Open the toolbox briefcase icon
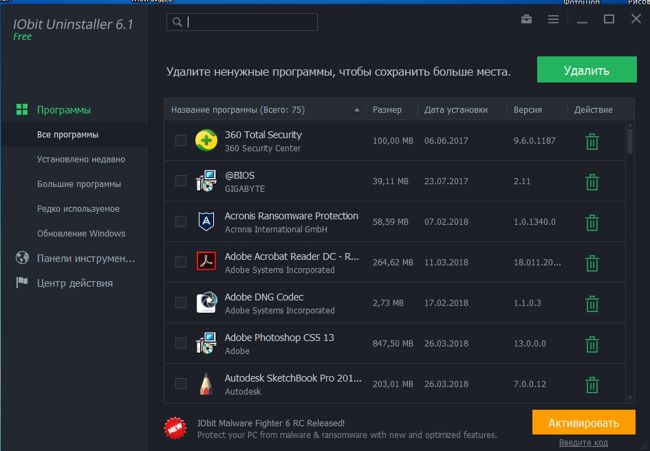 click(526, 19)
